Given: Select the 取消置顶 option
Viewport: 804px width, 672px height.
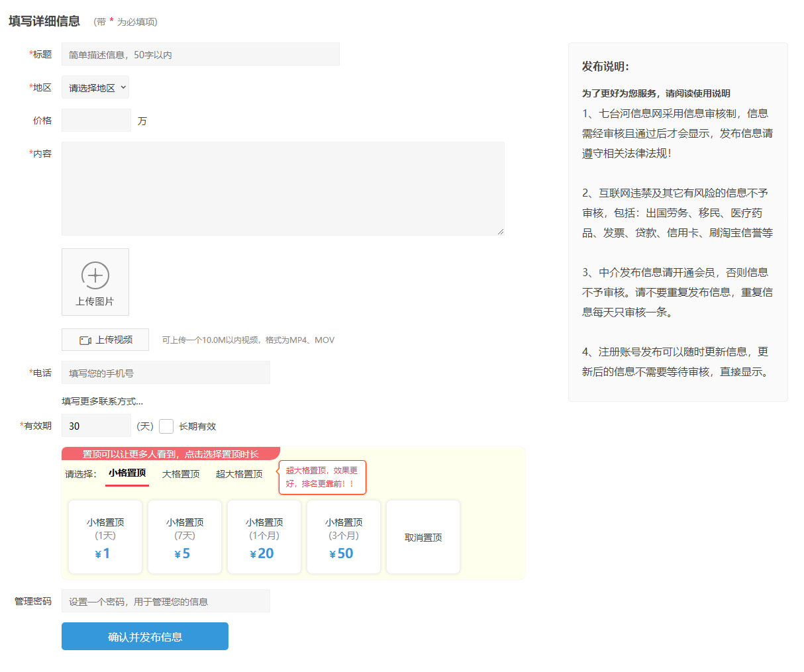Looking at the screenshot, I should click(x=423, y=537).
